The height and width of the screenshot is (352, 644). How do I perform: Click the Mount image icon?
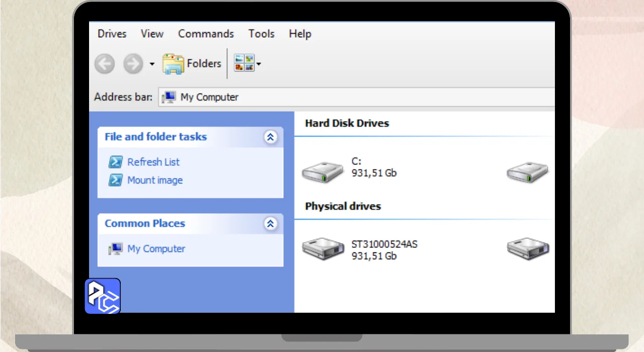click(116, 180)
